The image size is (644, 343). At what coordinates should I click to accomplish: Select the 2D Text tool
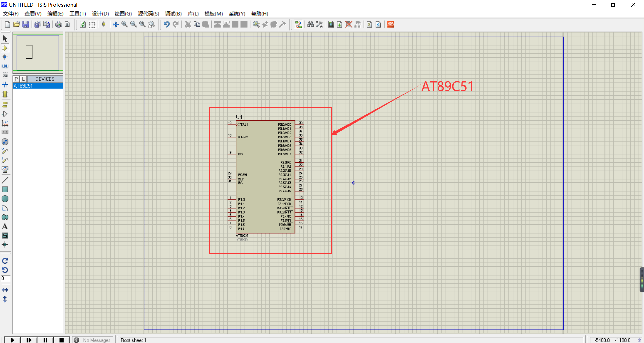(x=5, y=227)
